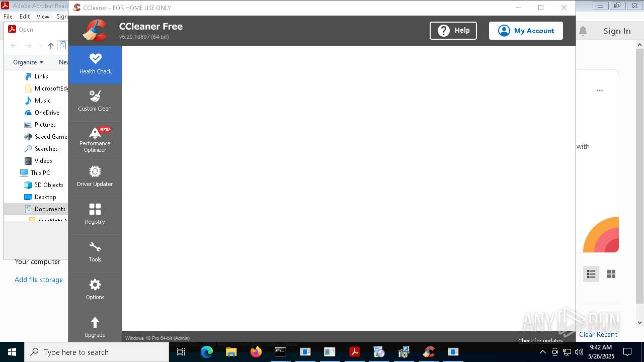Open the Windows Action Center notifications
The width and height of the screenshot is (644, 362).
[x=627, y=352]
